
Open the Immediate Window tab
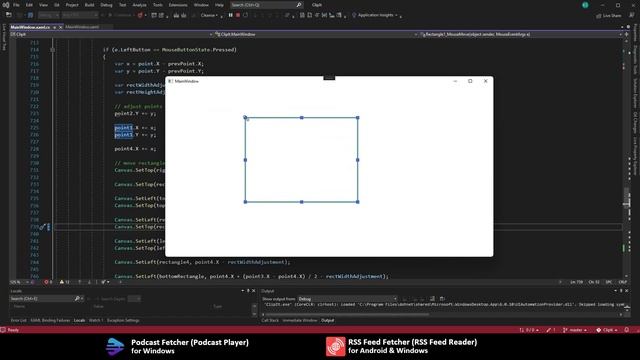[x=300, y=320]
